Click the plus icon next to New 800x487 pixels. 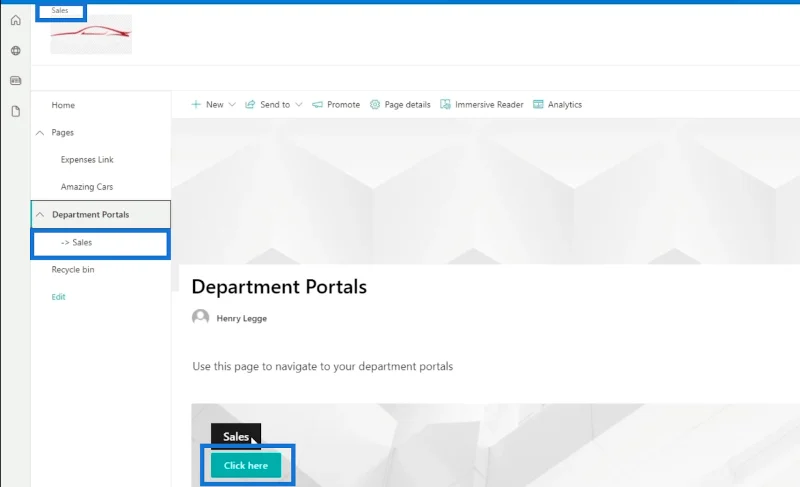click(x=196, y=105)
